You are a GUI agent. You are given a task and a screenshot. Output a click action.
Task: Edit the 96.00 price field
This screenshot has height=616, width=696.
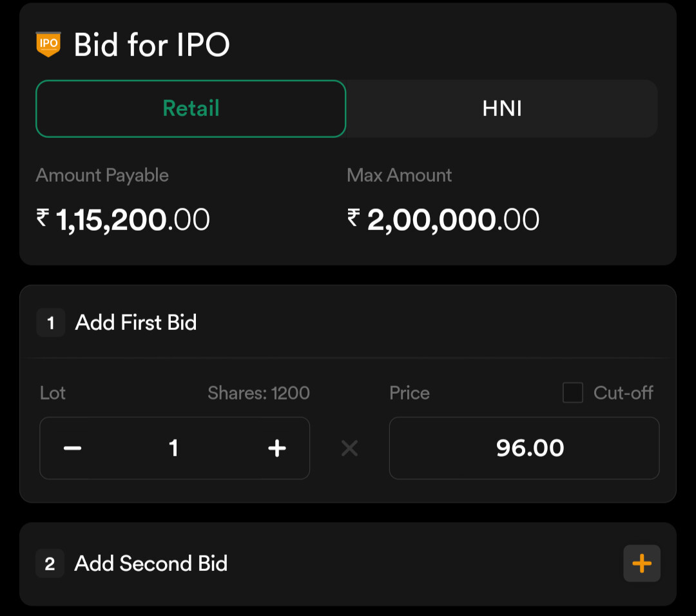pyautogui.click(x=524, y=448)
